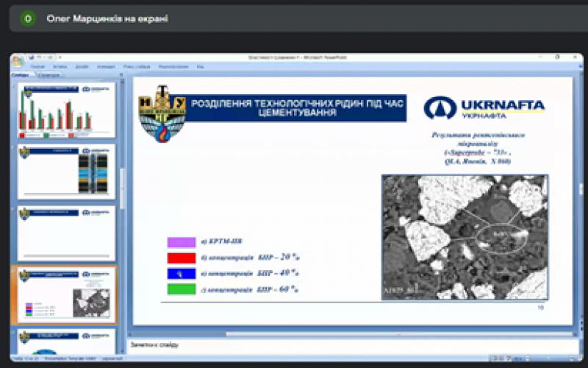Open the Рецензування ribbon tab
The image size is (588, 368).
coord(173,67)
